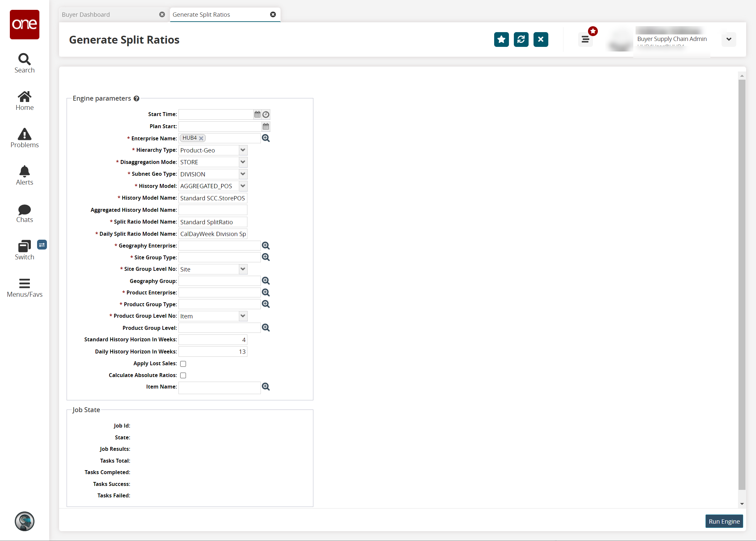
Task: Remove HUB4 enterprise name tag
Action: tap(201, 138)
